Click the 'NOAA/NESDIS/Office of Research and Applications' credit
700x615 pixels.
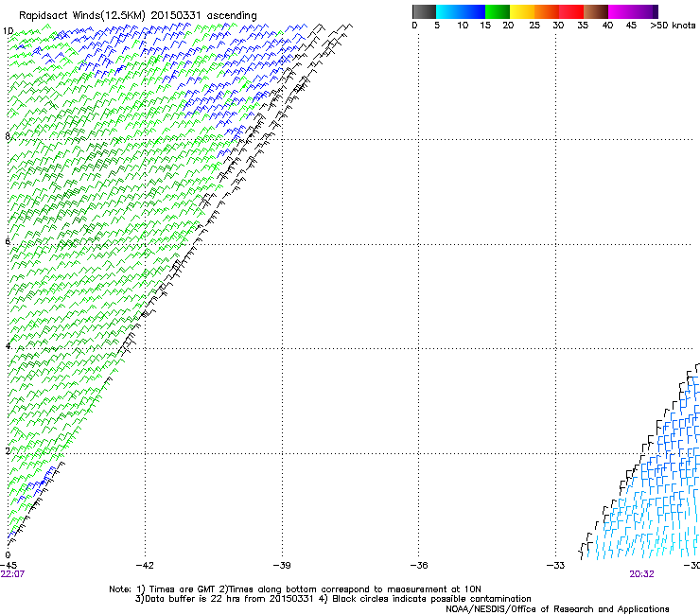tap(557, 609)
